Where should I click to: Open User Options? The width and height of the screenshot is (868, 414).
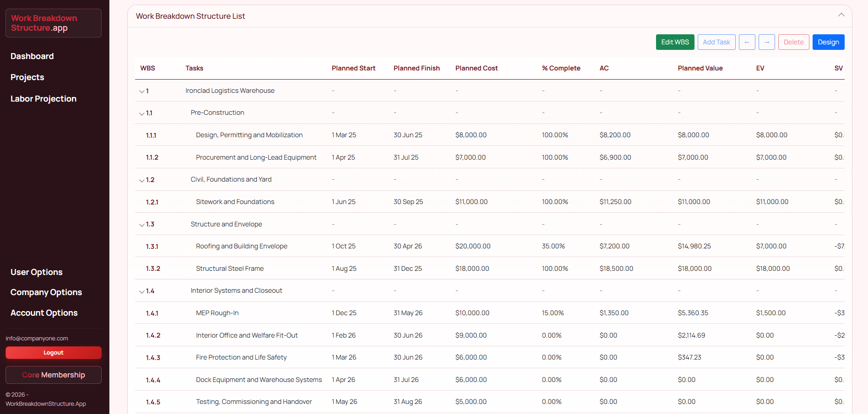coord(37,272)
